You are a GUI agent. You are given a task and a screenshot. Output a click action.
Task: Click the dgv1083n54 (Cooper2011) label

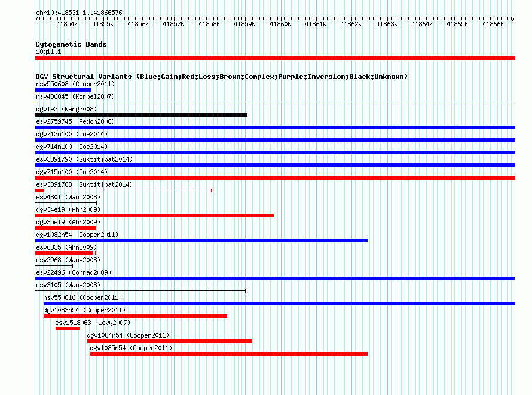coord(84,310)
